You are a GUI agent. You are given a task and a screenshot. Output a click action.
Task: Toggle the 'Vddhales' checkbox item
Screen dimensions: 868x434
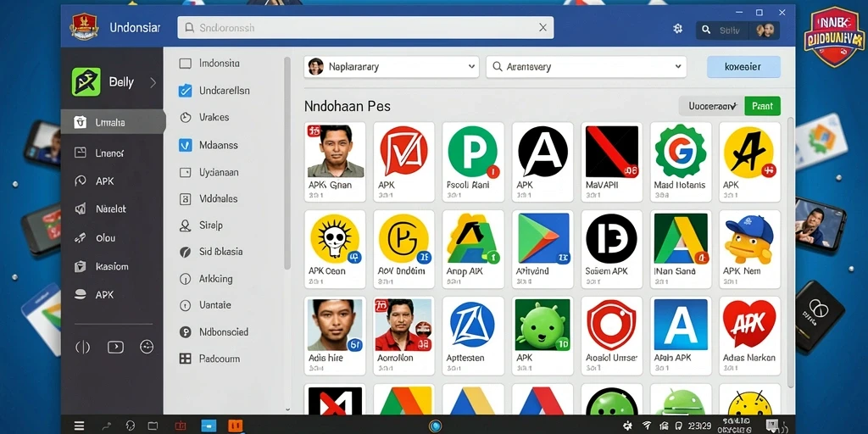pos(186,198)
